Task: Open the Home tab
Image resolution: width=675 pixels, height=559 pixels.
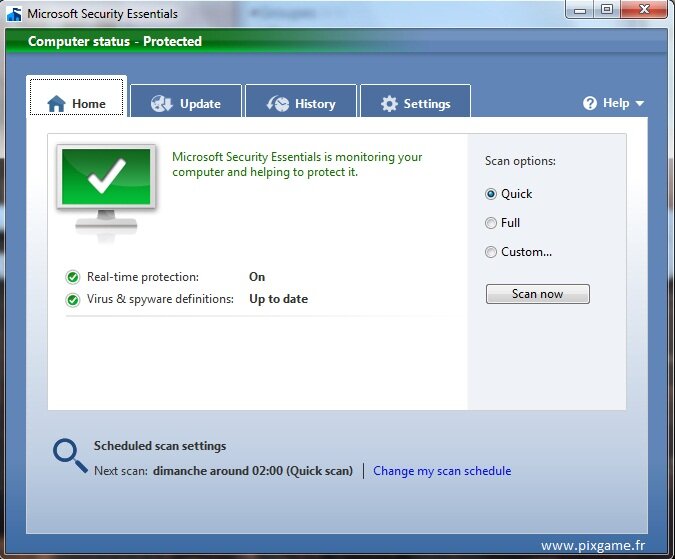Action: click(77, 97)
